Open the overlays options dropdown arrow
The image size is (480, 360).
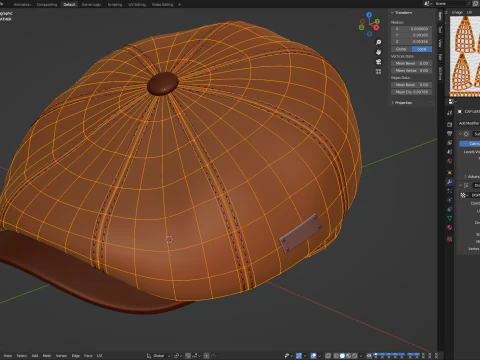[319, 356]
